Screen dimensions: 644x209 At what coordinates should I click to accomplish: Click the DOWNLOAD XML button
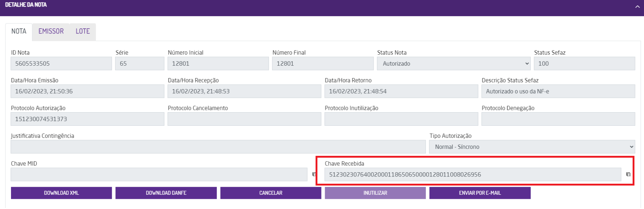pyautogui.click(x=61, y=193)
